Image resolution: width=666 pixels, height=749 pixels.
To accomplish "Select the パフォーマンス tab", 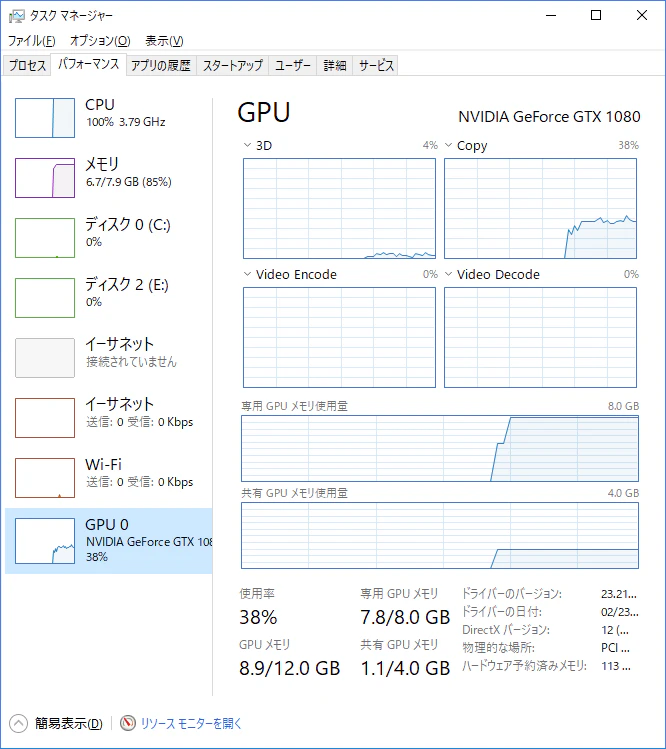I will tap(88, 64).
